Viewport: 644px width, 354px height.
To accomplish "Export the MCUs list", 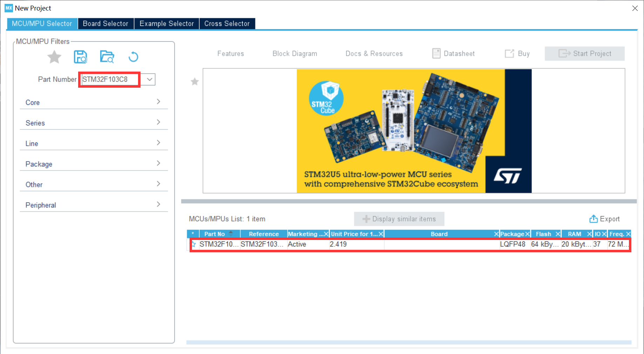I will pos(605,219).
